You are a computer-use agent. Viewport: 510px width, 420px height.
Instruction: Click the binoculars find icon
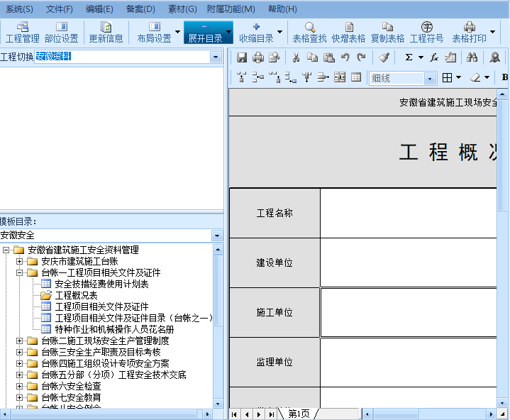click(472, 57)
